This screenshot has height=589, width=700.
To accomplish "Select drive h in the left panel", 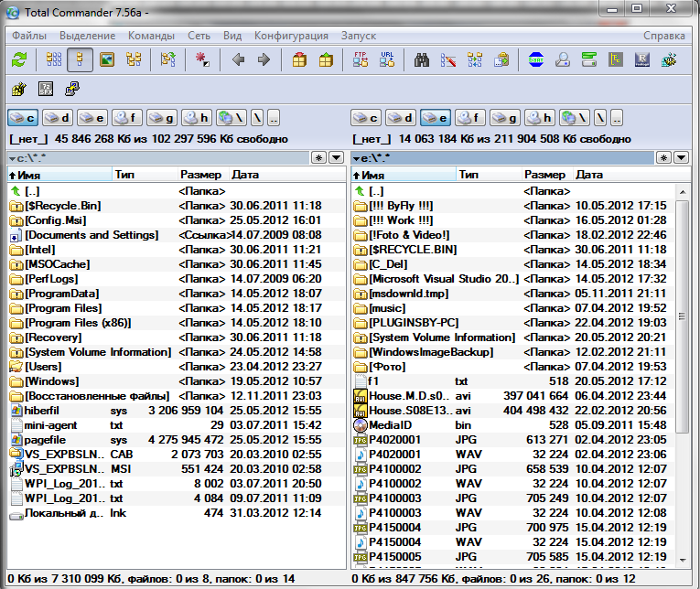I will pos(197,118).
